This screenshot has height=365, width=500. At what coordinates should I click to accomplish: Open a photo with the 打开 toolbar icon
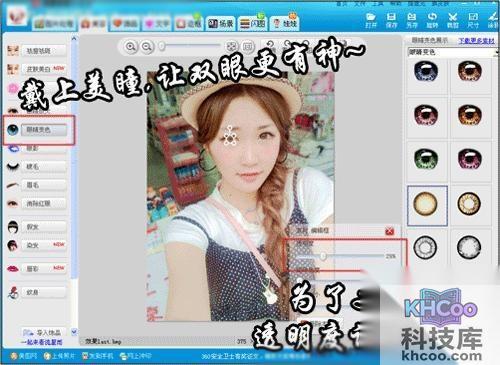371,21
